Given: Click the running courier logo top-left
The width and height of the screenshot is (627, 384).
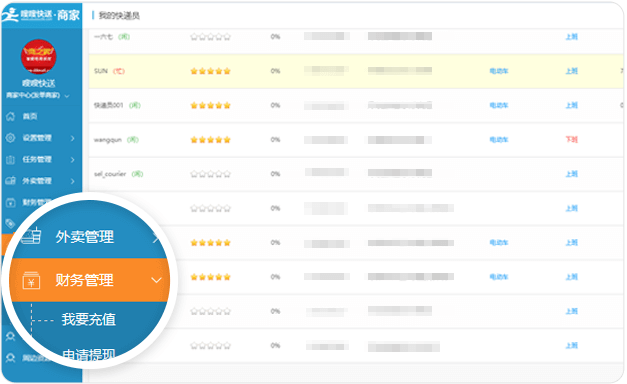Looking at the screenshot, I should point(10,14).
